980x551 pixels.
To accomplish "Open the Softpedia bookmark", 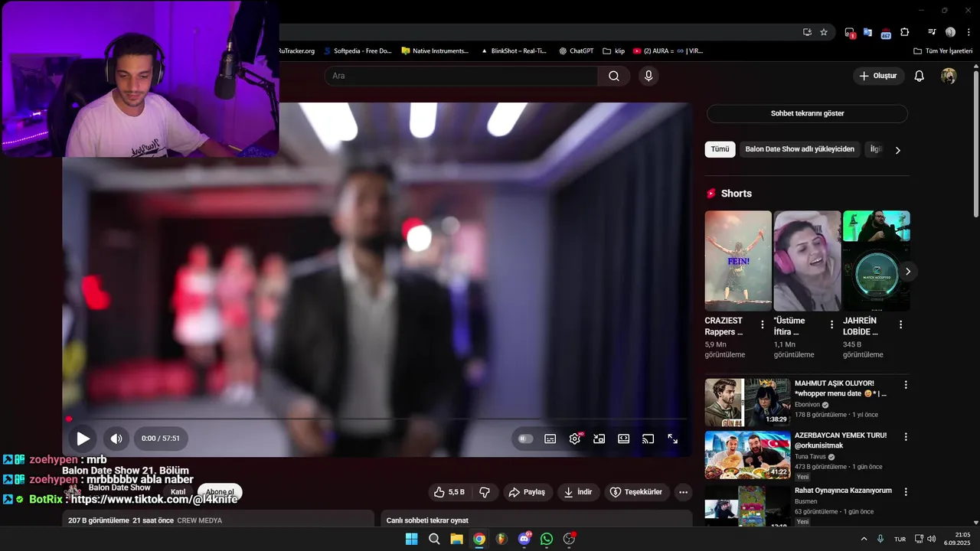I will [357, 51].
